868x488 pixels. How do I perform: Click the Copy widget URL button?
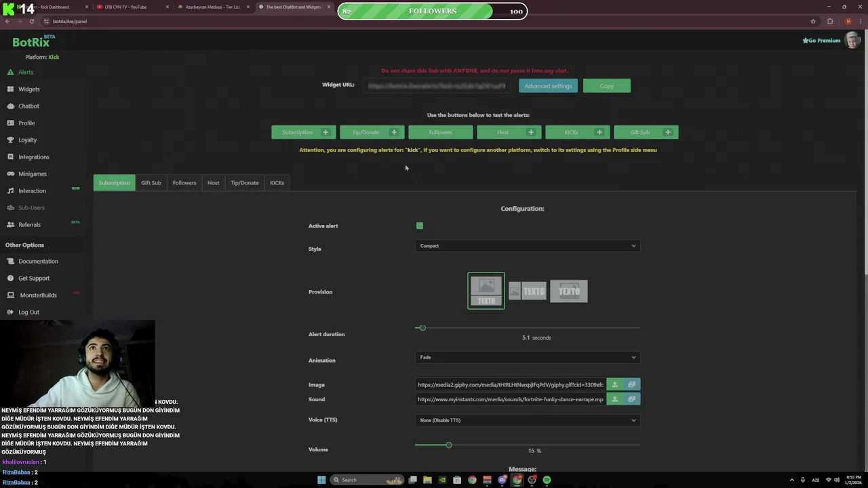coord(606,86)
